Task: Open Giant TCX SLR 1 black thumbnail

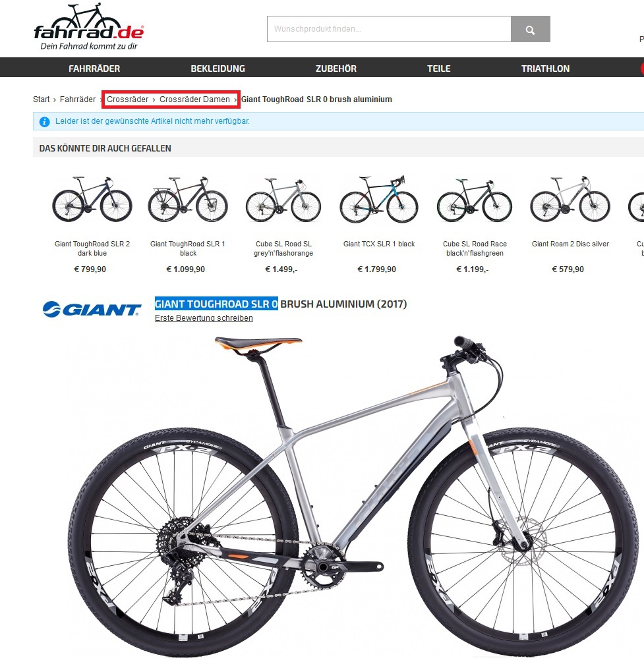Action: coord(379,200)
